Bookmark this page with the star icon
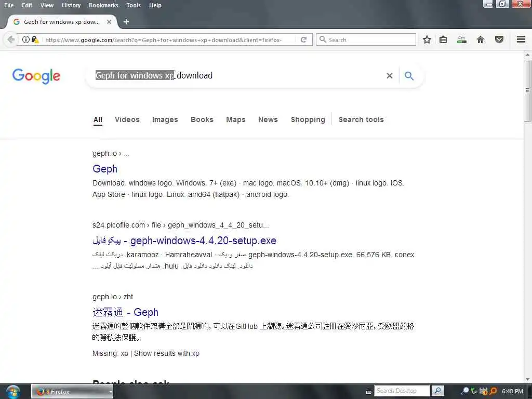Viewport: 532px width, 399px height. (427, 39)
